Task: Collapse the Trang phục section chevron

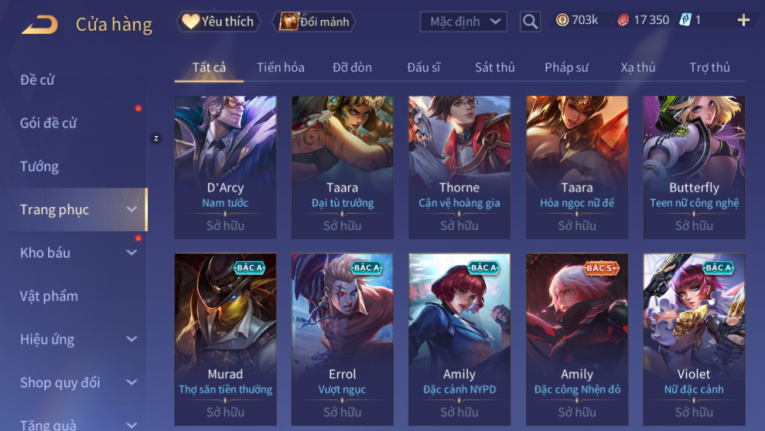Action: pyautogui.click(x=132, y=209)
